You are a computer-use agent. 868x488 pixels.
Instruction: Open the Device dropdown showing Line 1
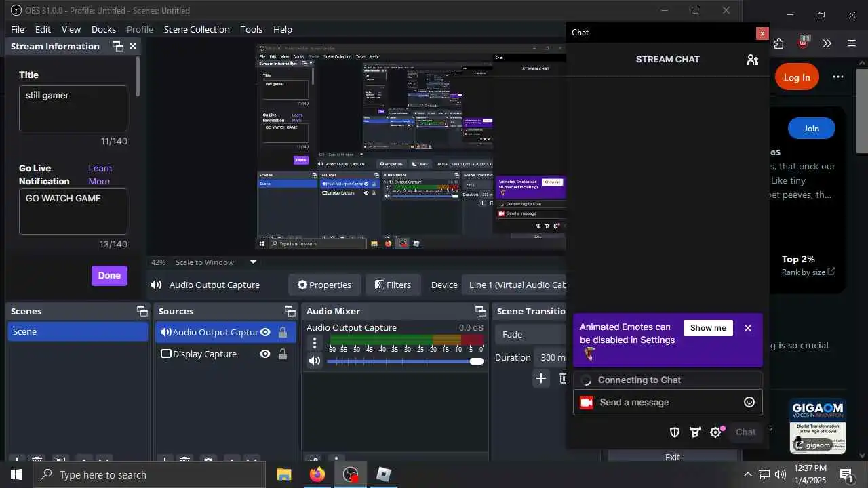tap(515, 285)
